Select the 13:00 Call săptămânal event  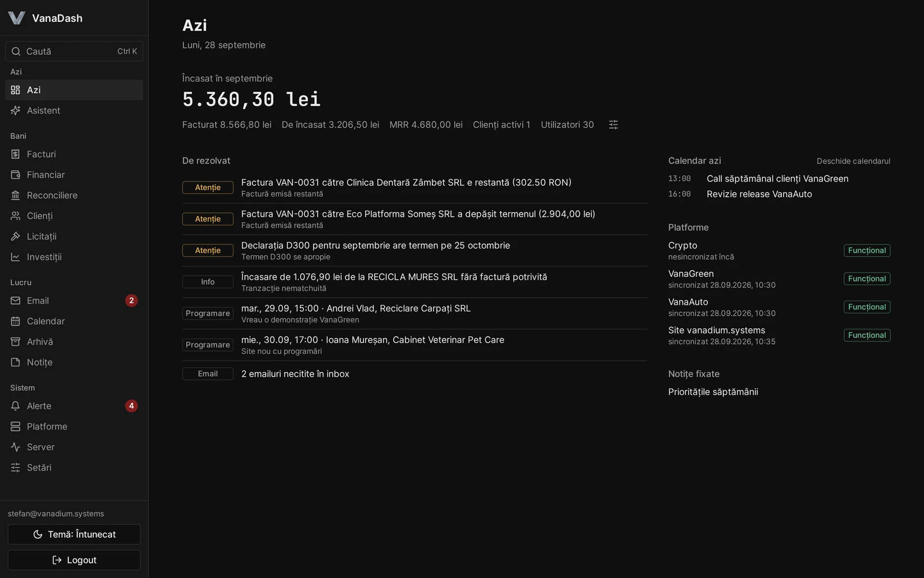pyautogui.click(x=779, y=179)
